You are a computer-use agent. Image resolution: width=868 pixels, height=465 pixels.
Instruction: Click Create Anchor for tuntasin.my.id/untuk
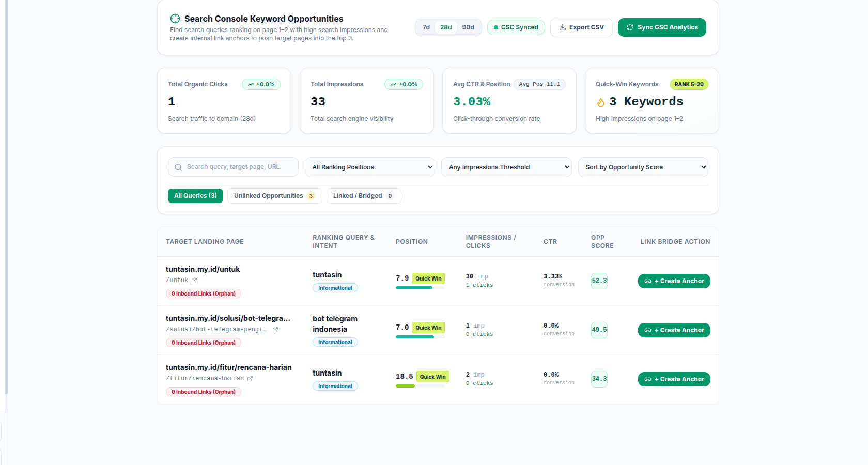pos(674,281)
